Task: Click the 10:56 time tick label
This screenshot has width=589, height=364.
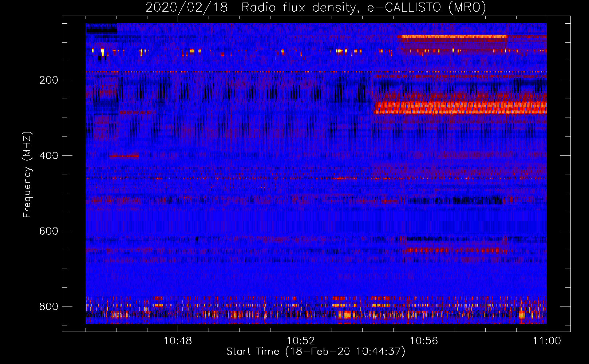Action: (x=424, y=341)
